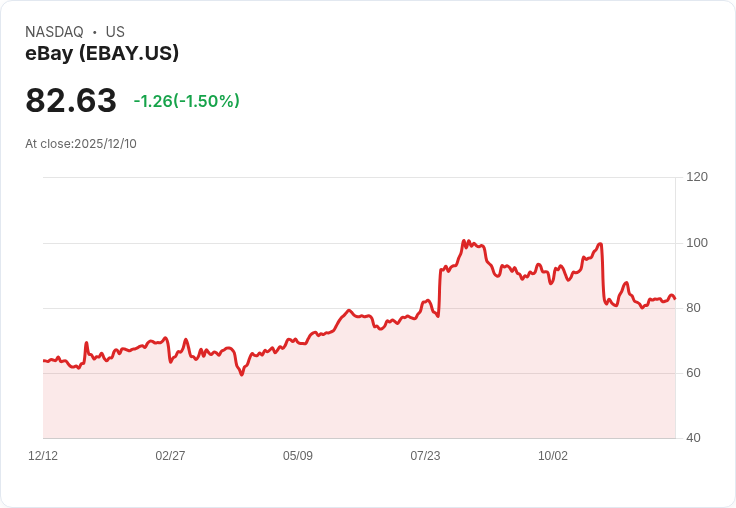This screenshot has width=736, height=508.
Task: Click the 60 y-axis label
Action: point(694,373)
